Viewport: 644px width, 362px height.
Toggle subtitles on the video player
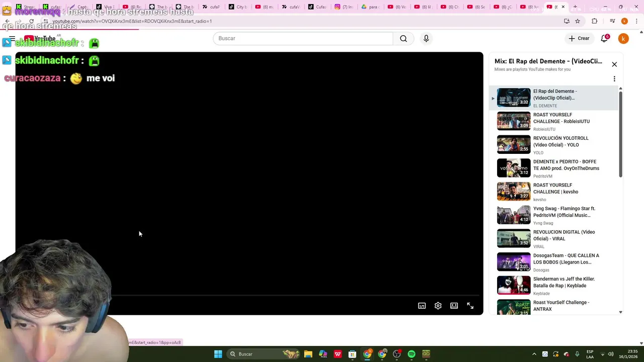pyautogui.click(x=422, y=306)
